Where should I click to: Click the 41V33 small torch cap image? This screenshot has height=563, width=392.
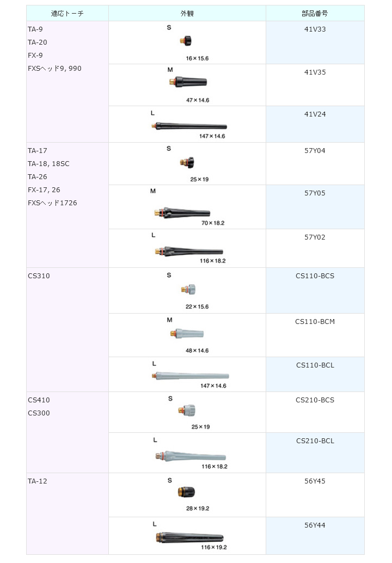(x=187, y=41)
